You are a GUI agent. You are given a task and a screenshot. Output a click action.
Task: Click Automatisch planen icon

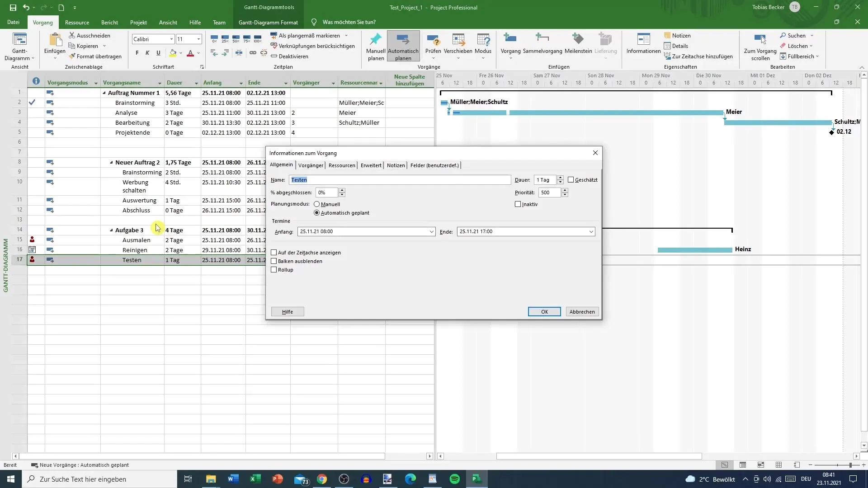point(403,39)
